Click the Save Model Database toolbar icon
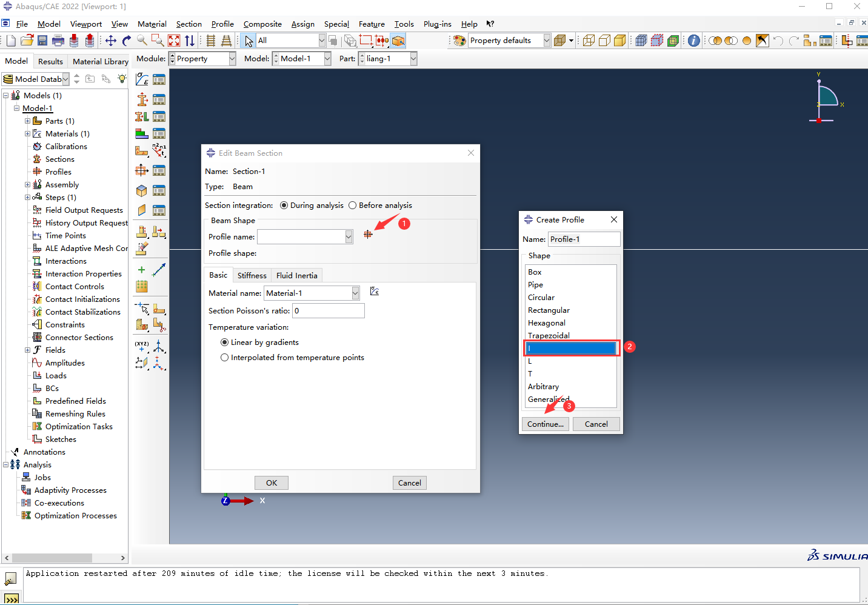 pyautogui.click(x=42, y=41)
